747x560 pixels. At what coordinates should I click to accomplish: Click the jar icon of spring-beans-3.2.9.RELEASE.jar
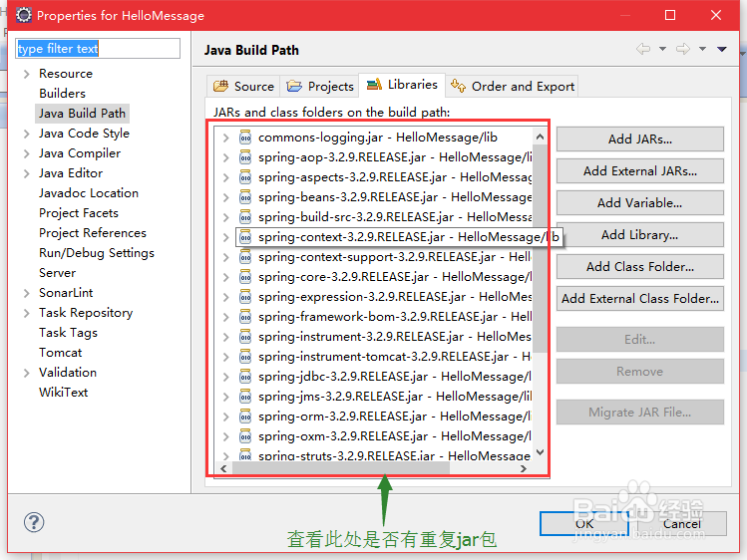(245, 197)
